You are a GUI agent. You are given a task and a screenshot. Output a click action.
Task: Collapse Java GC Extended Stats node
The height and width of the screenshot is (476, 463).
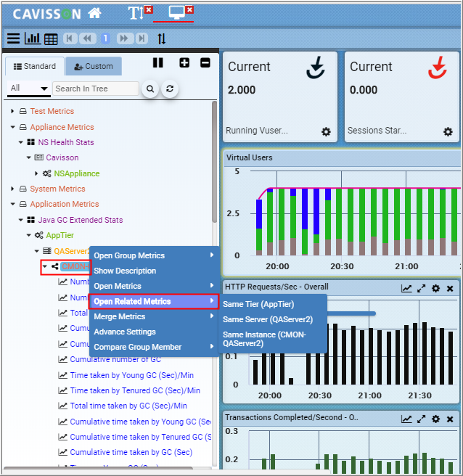click(x=20, y=220)
